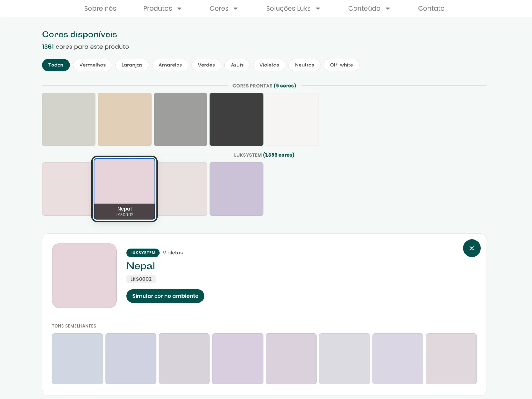This screenshot has width=532, height=399.
Task: Choose the last similar tone swatch
Action: [x=451, y=359]
